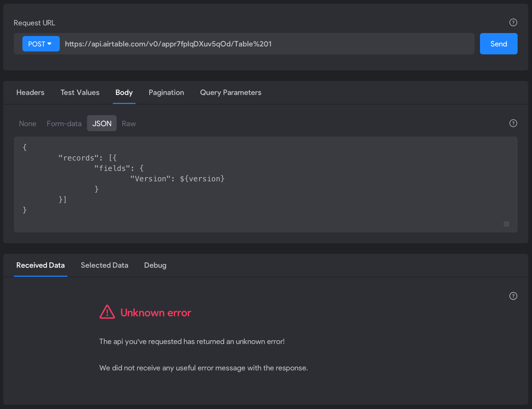Viewport: 532px width, 409px height.
Task: Send the API request
Action: (x=498, y=44)
